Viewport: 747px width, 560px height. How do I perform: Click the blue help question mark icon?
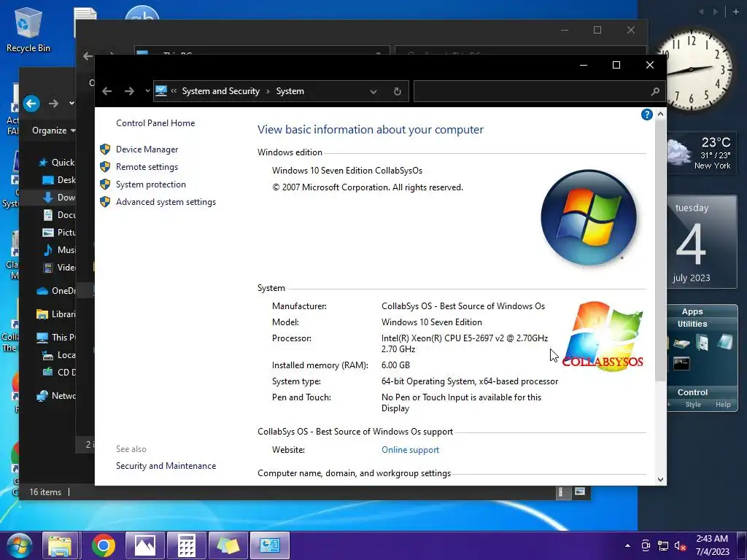coord(646,114)
